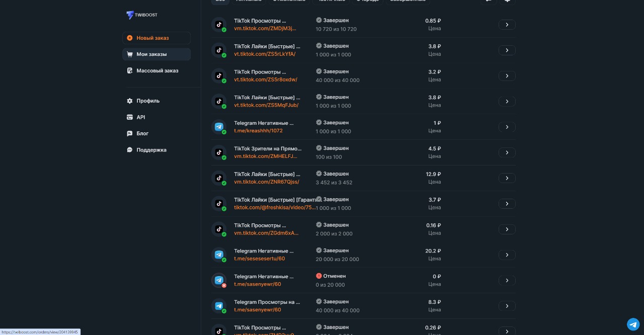Click Telegram icon of the cancelled order

tap(219, 281)
